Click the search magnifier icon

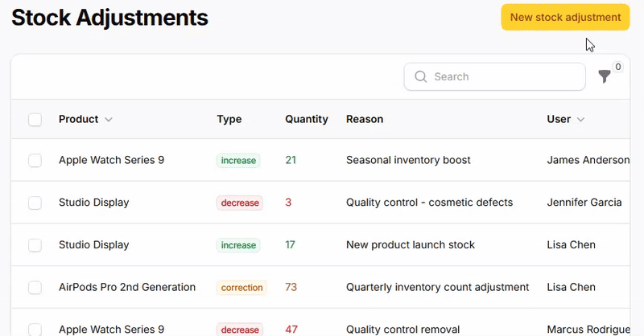click(420, 76)
